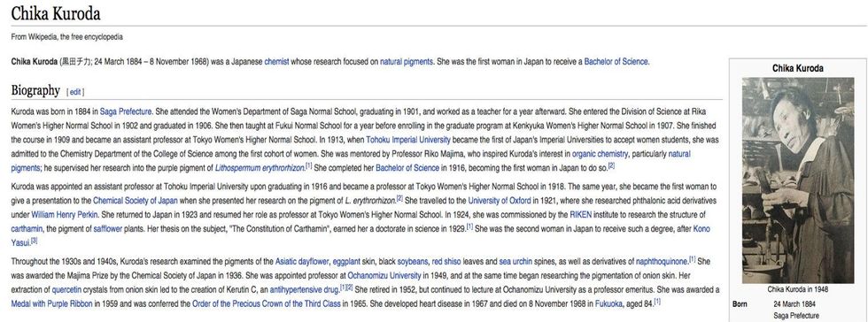Open the 'Ochanomizu University' blue link
The width and height of the screenshot is (868, 322).
384,275
